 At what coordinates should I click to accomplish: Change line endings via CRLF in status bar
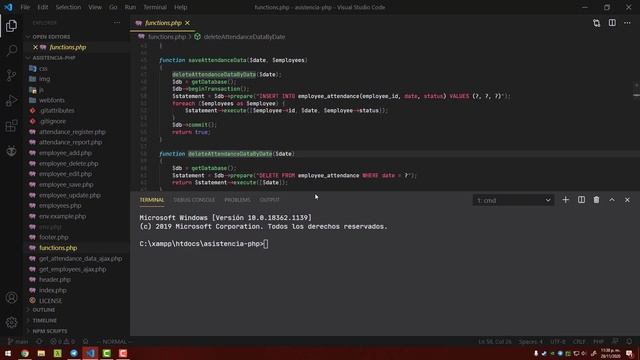pos(579,342)
